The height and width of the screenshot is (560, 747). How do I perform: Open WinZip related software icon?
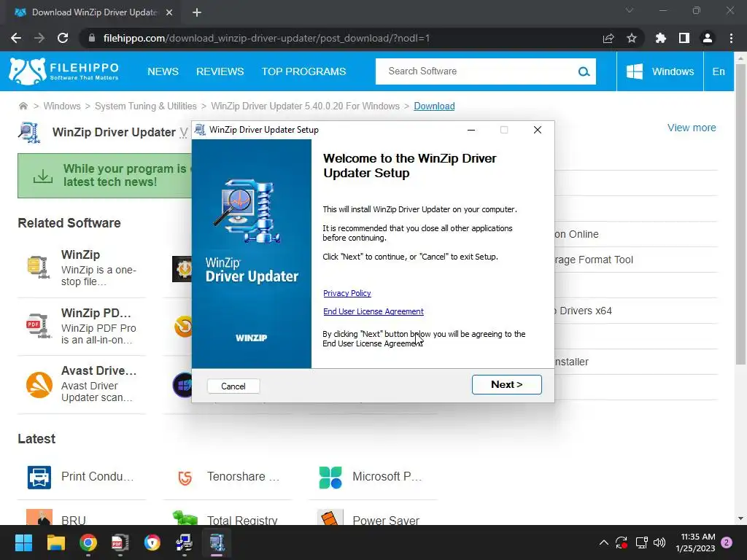(38, 267)
